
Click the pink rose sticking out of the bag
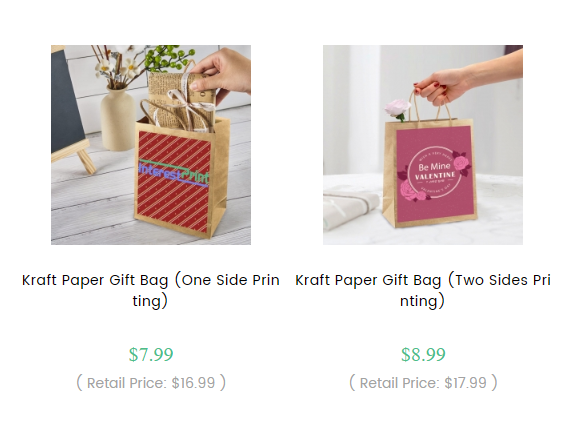[x=397, y=109]
